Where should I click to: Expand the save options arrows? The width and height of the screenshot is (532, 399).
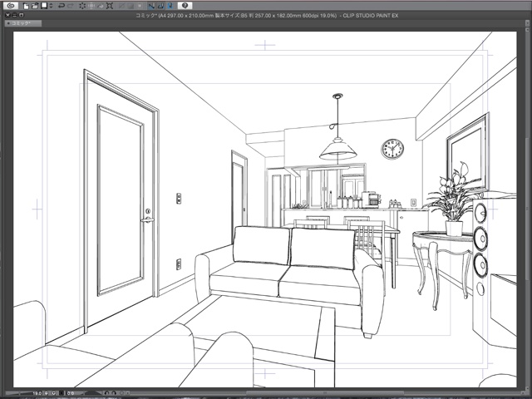coord(51,6)
